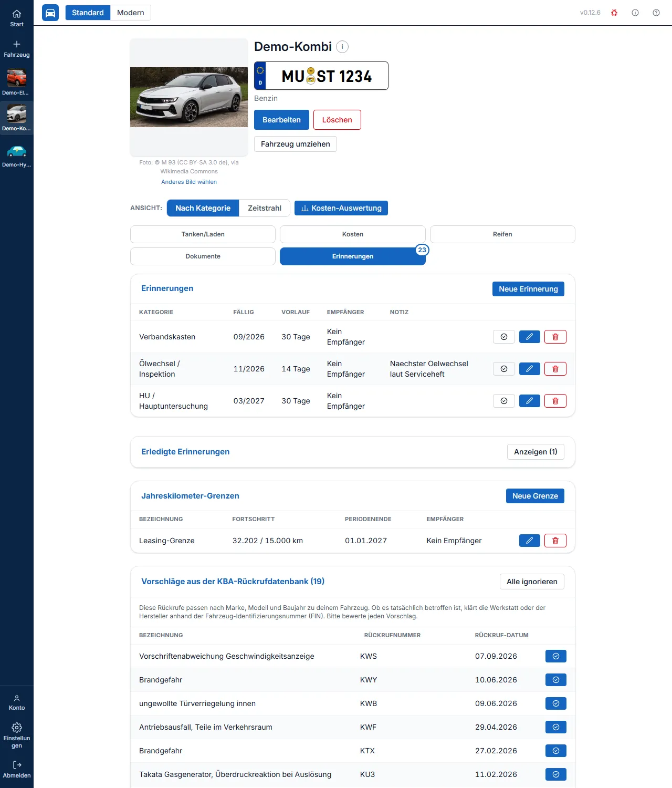Mark HU / Hauptuntersuchung reminder as done

pyautogui.click(x=504, y=401)
